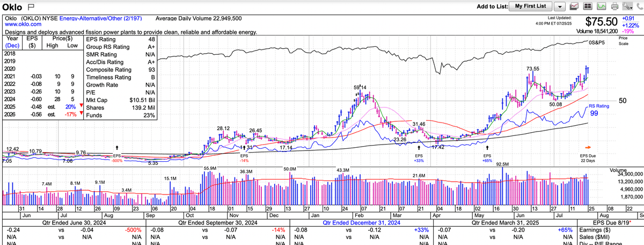Click the flag icon next to Oklo title
644x245 pixels.
pos(31,6)
